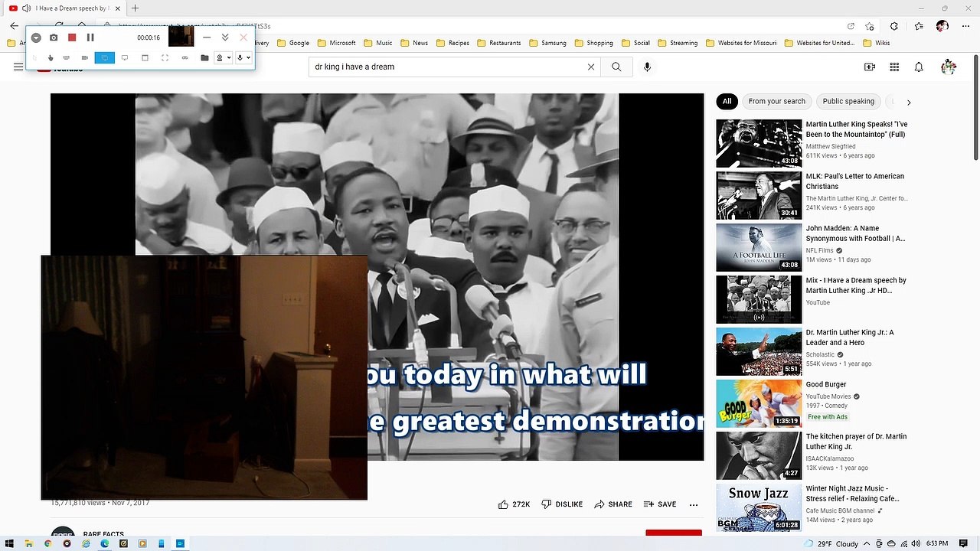Click the link icon in recorder toolbar

pyautogui.click(x=185, y=57)
